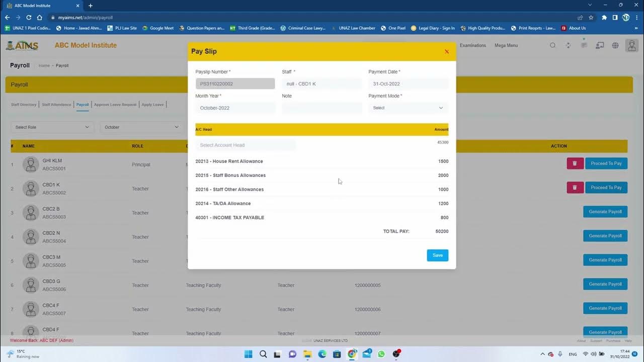Screen dimensions: 644x362
Task: Open File Explorer from taskbar
Action: [307, 354]
